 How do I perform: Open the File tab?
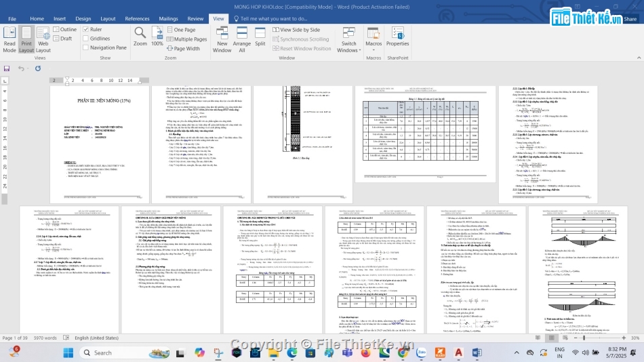coord(12,18)
